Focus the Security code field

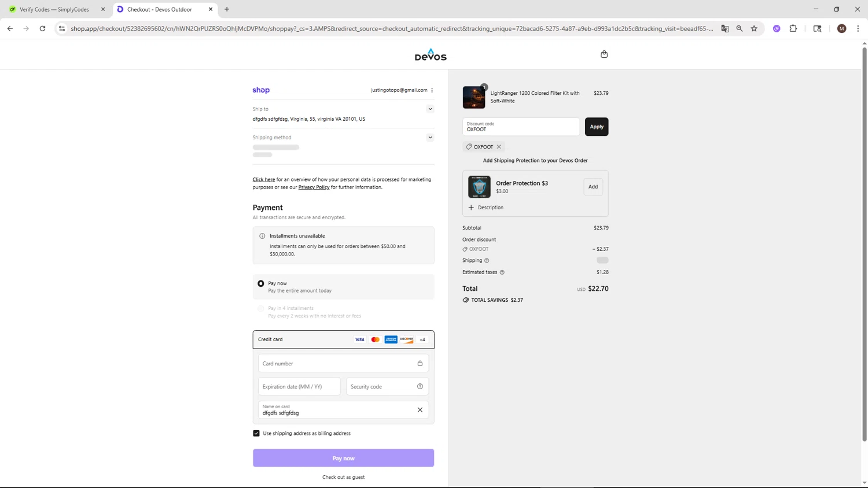point(387,386)
